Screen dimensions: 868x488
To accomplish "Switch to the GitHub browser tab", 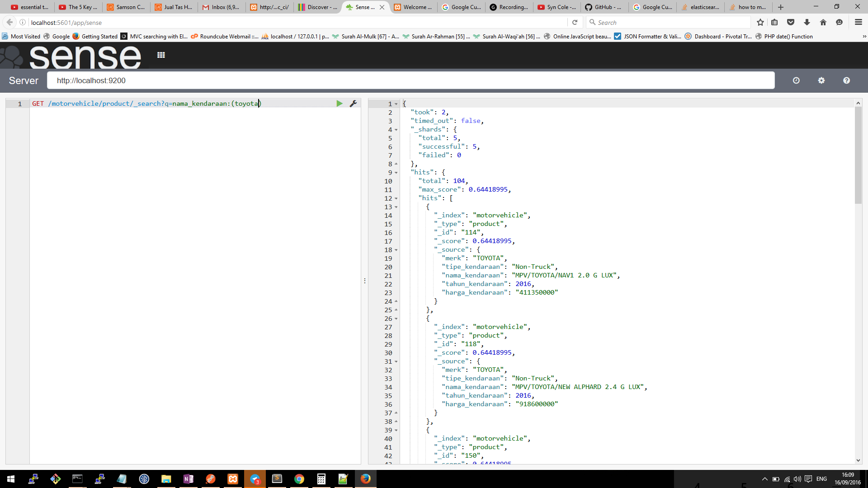I will (603, 7).
